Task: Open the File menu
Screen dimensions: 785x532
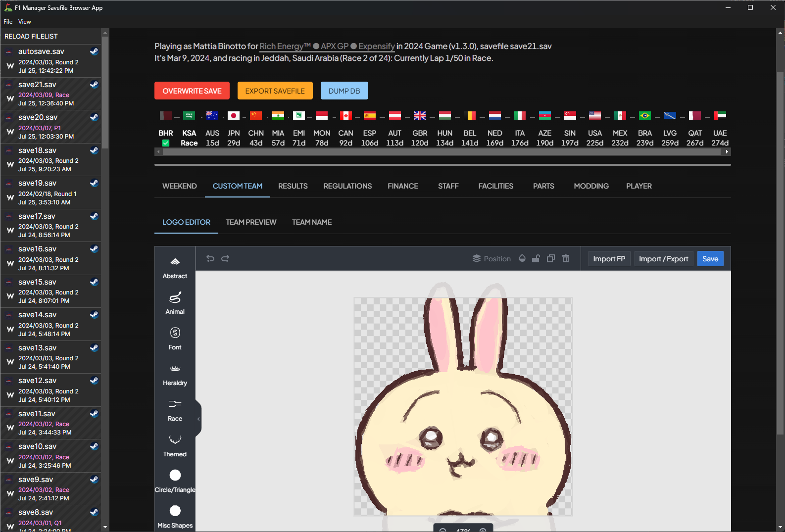Action: (8, 22)
